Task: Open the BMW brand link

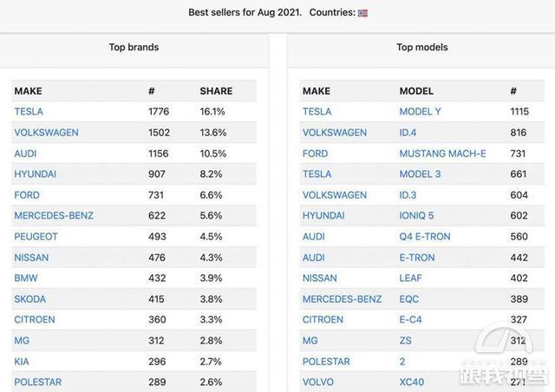Action: click(26, 278)
